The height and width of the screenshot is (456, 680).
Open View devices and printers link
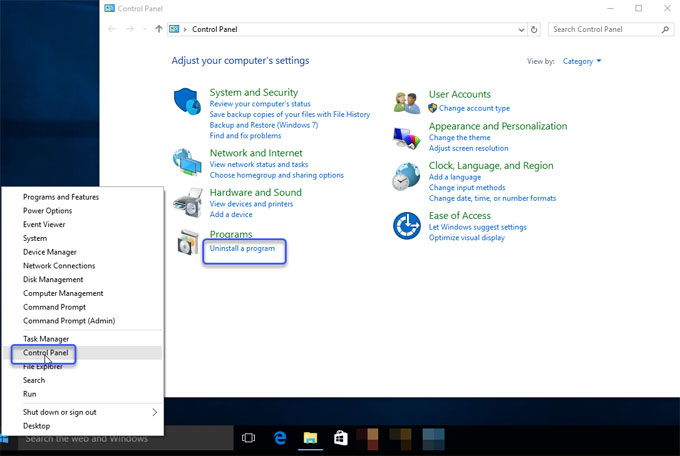click(x=251, y=204)
